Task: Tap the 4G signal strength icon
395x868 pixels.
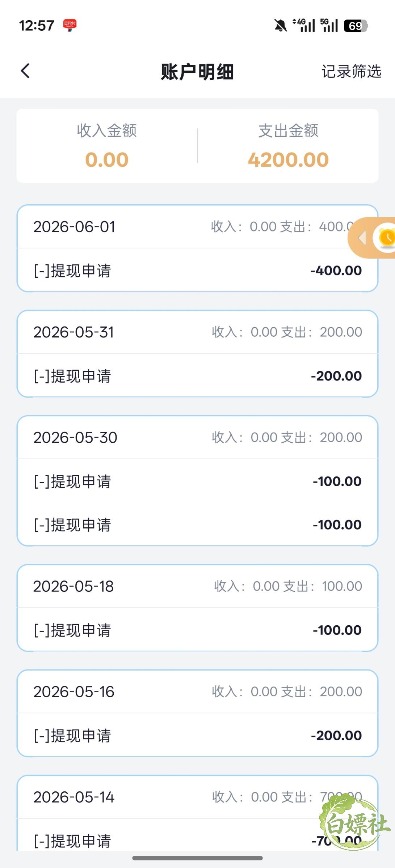Action: point(304,25)
